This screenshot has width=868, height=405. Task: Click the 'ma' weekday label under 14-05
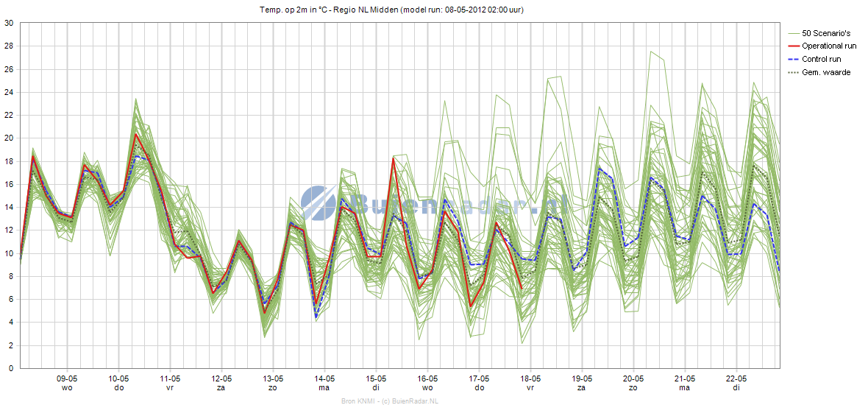(324, 388)
